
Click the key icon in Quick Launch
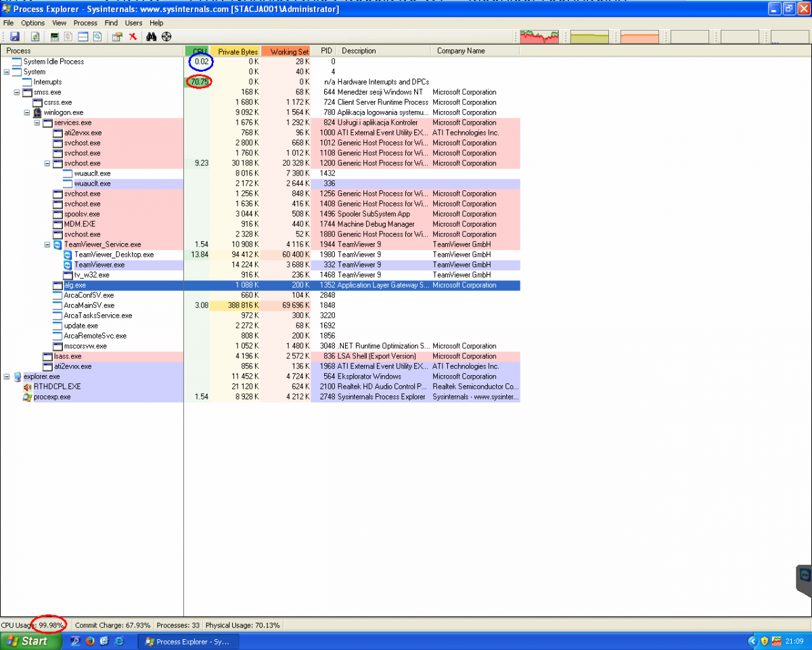(x=75, y=641)
